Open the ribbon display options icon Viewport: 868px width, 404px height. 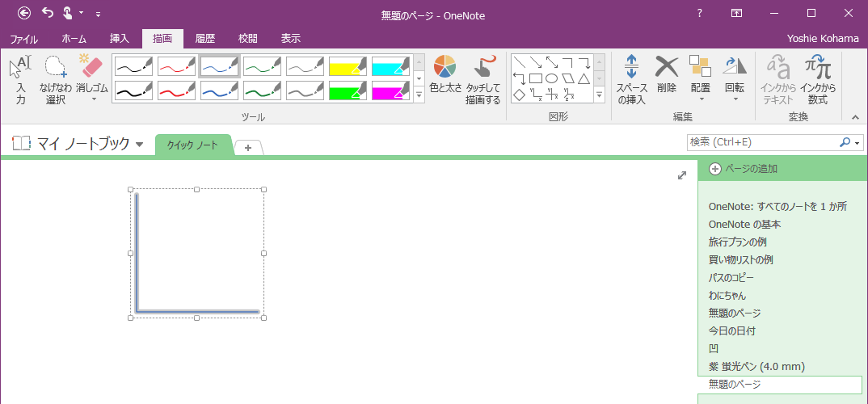tap(737, 13)
